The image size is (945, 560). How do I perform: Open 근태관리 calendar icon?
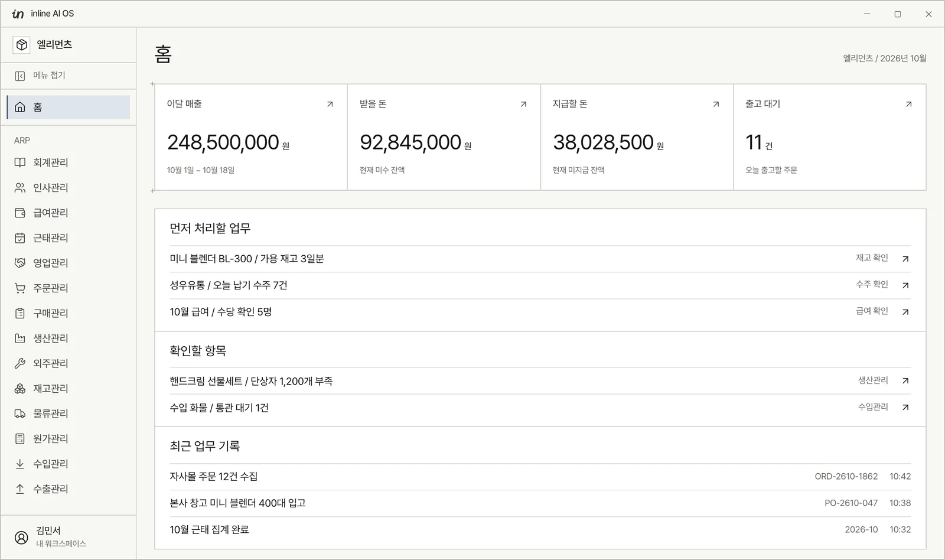(20, 238)
